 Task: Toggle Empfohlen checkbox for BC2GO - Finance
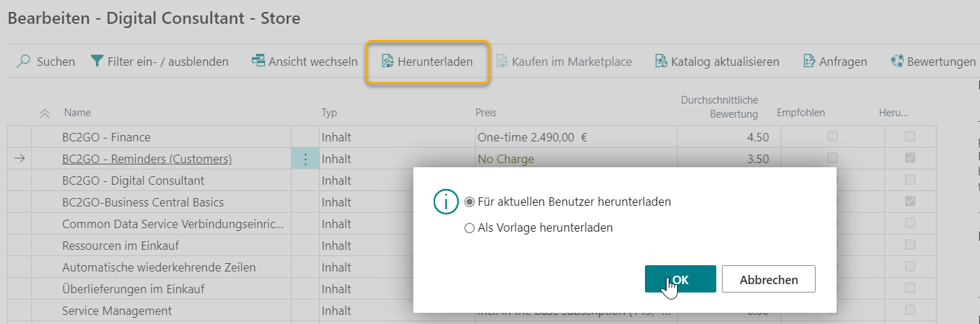(832, 136)
